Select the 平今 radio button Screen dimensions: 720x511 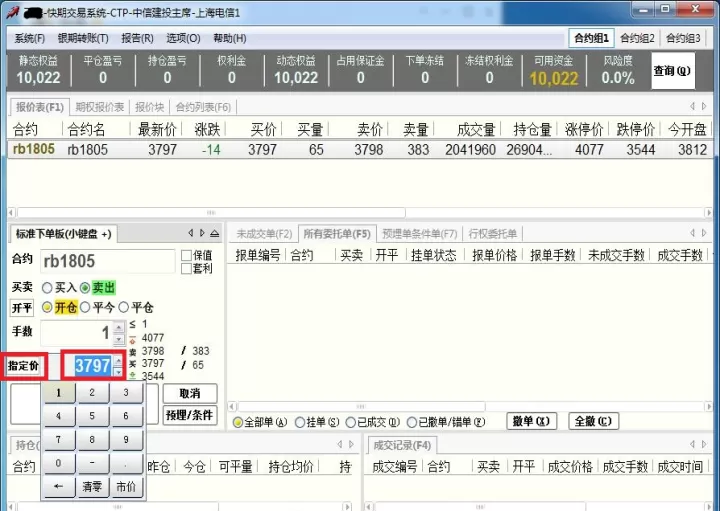[85, 307]
